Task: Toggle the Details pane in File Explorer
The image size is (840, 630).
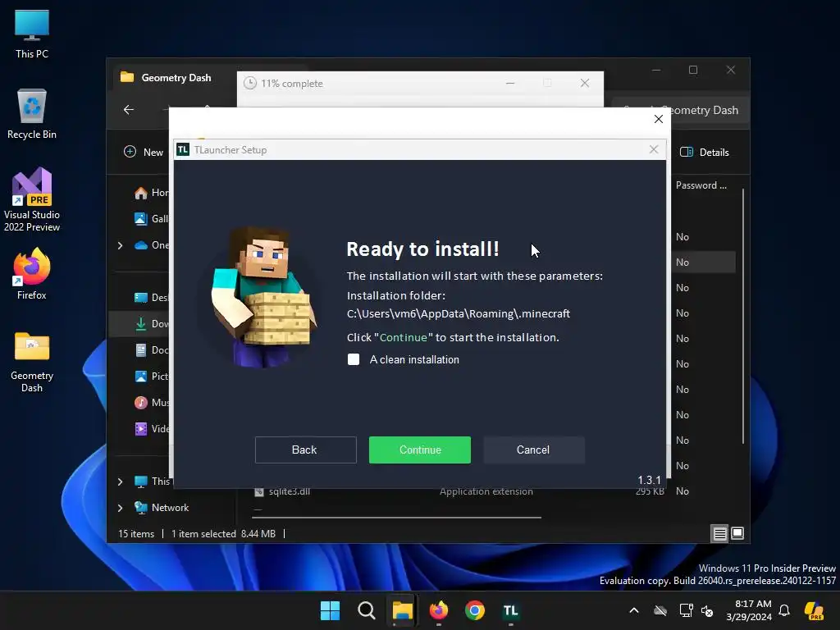Action: point(705,152)
